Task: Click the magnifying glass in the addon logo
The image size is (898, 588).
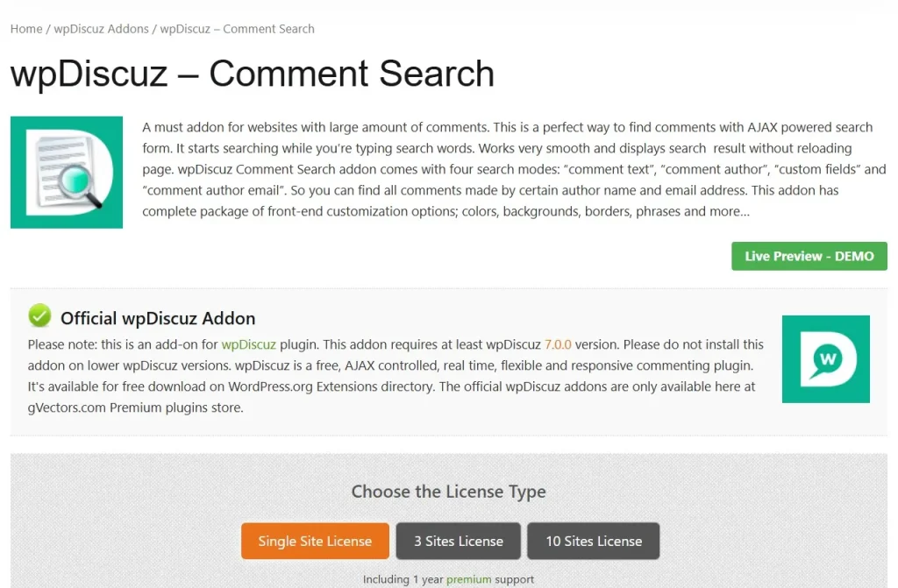Action: (75, 180)
